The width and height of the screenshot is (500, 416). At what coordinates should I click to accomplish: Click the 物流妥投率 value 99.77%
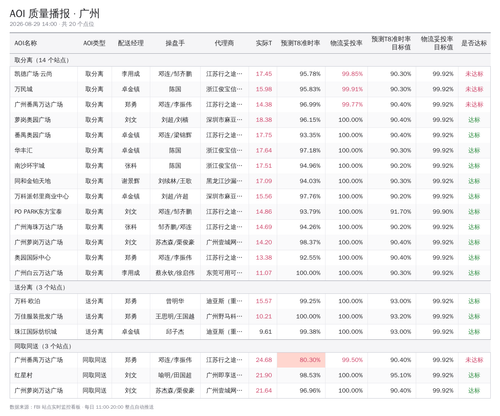[352, 104]
